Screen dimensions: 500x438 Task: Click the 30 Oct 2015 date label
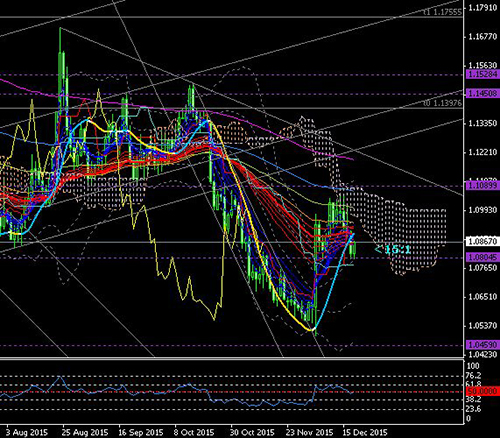click(252, 432)
